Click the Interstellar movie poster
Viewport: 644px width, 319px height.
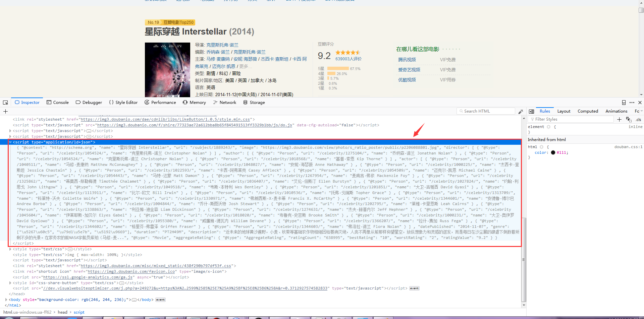pos(167,70)
